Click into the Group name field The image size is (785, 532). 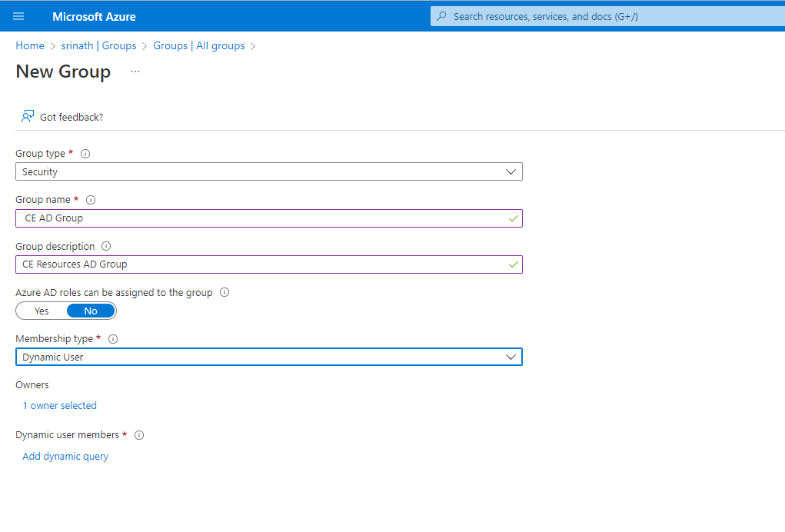261,218
